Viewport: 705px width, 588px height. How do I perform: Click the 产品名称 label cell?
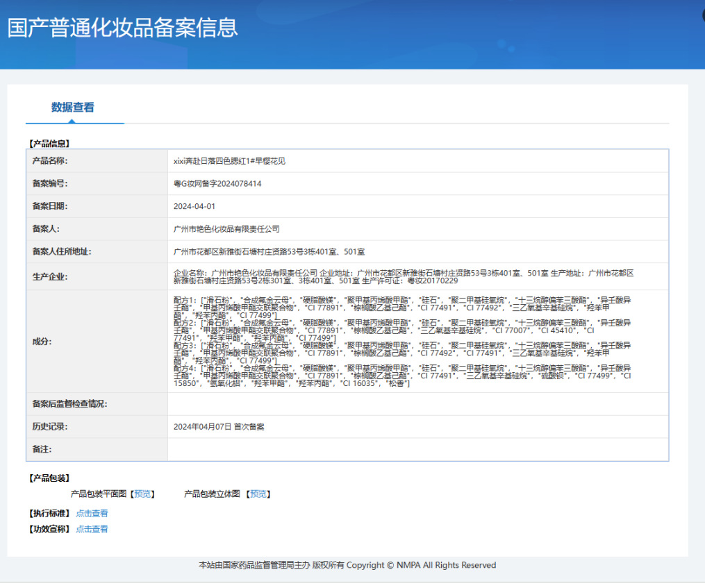click(97, 161)
